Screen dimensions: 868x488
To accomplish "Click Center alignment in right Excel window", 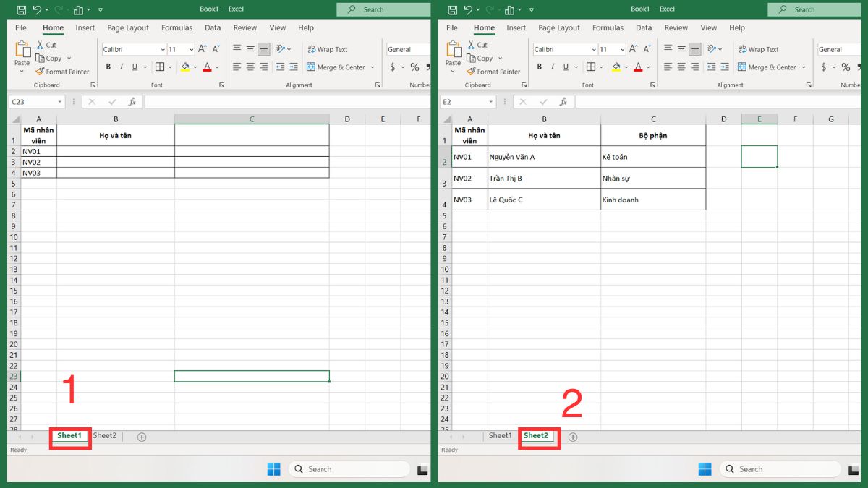I will (x=681, y=67).
